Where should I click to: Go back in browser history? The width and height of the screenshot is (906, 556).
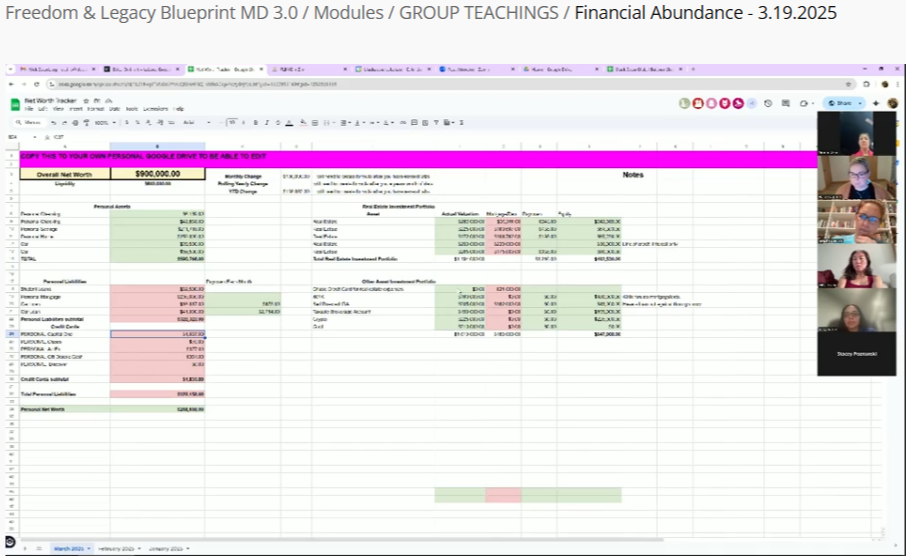point(11,84)
